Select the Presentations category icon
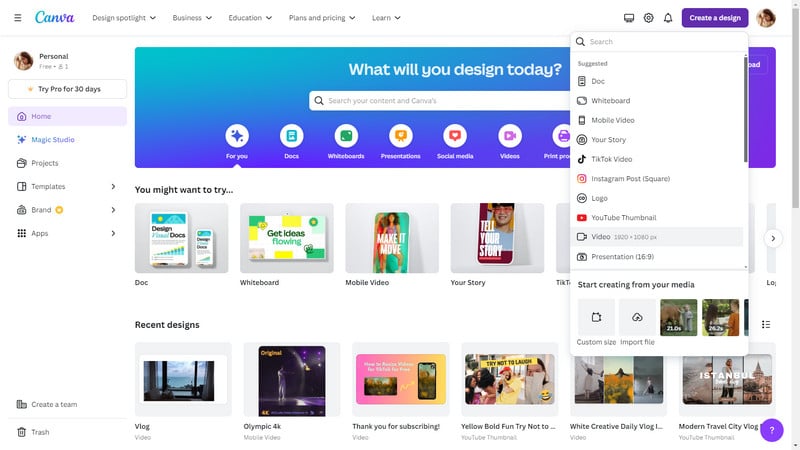 coord(401,136)
